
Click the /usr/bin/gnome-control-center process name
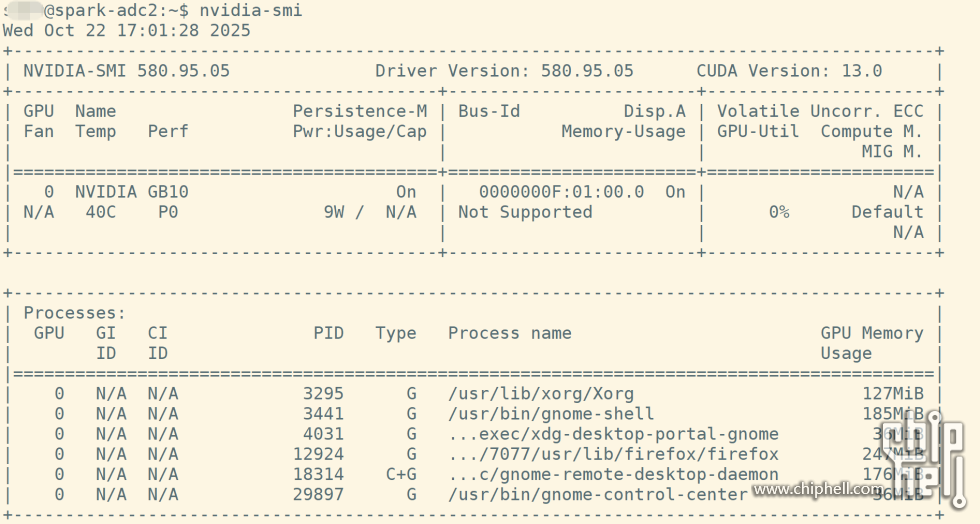[597, 494]
